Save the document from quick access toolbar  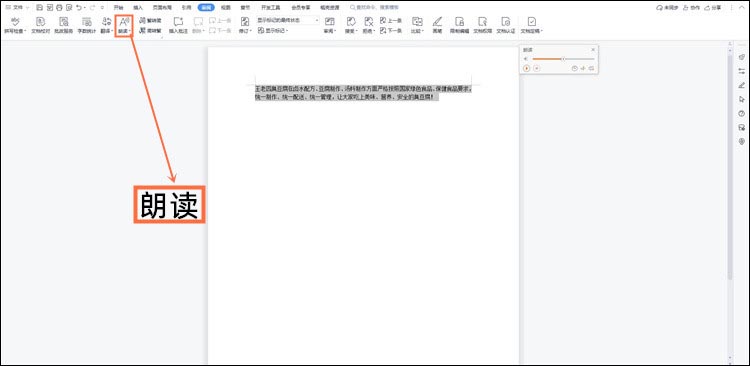(x=39, y=8)
